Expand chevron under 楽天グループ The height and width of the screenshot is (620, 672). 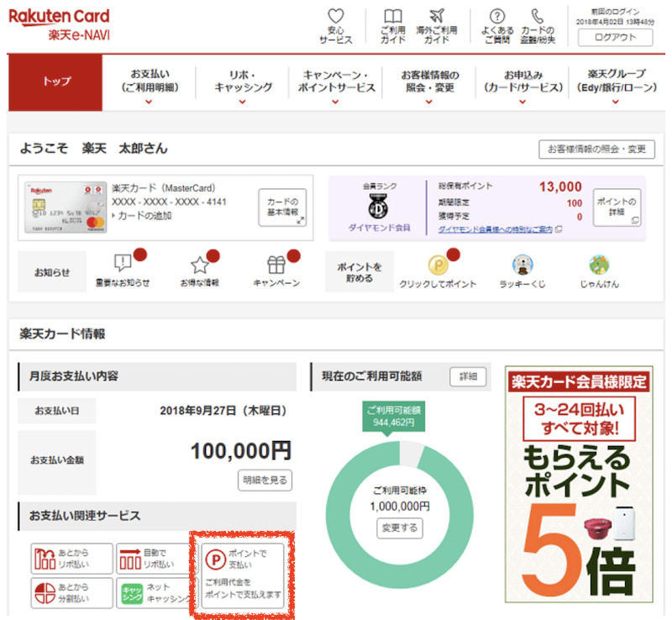[x=616, y=102]
